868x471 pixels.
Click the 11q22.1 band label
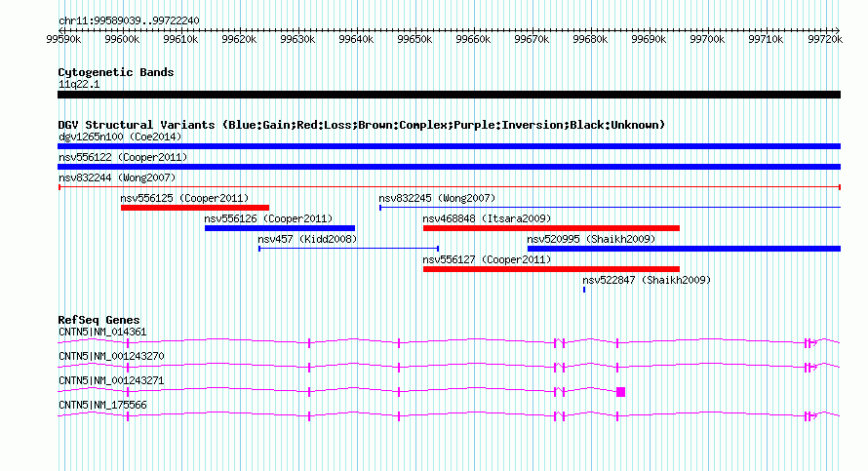(x=79, y=84)
